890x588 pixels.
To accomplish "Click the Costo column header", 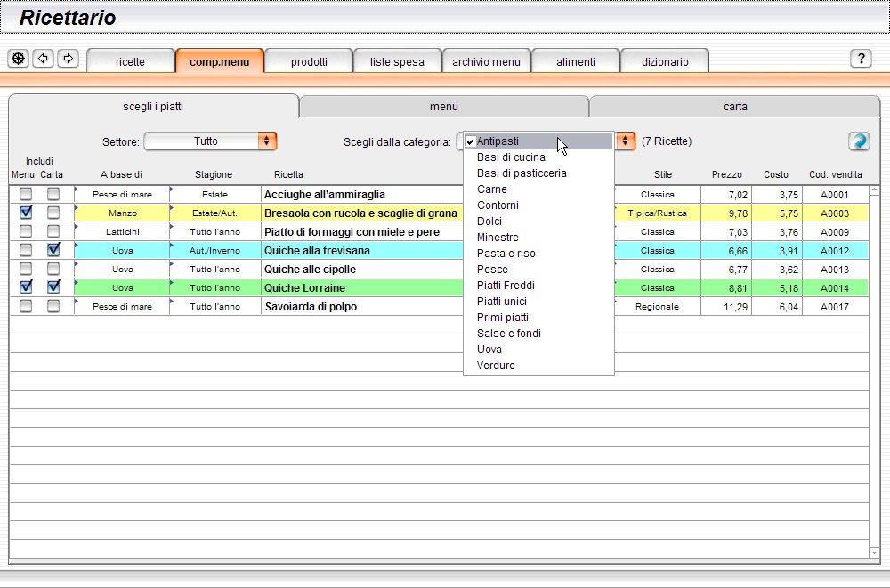I will [x=776, y=175].
